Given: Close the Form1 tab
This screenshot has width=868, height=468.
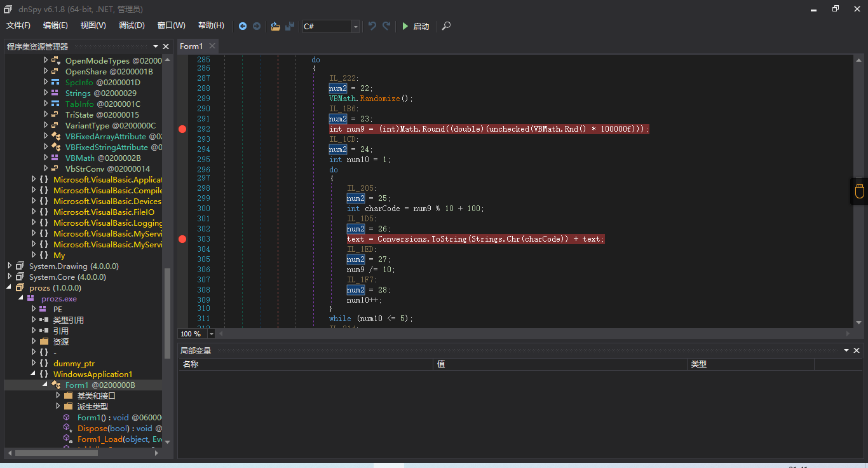Looking at the screenshot, I should 212,46.
